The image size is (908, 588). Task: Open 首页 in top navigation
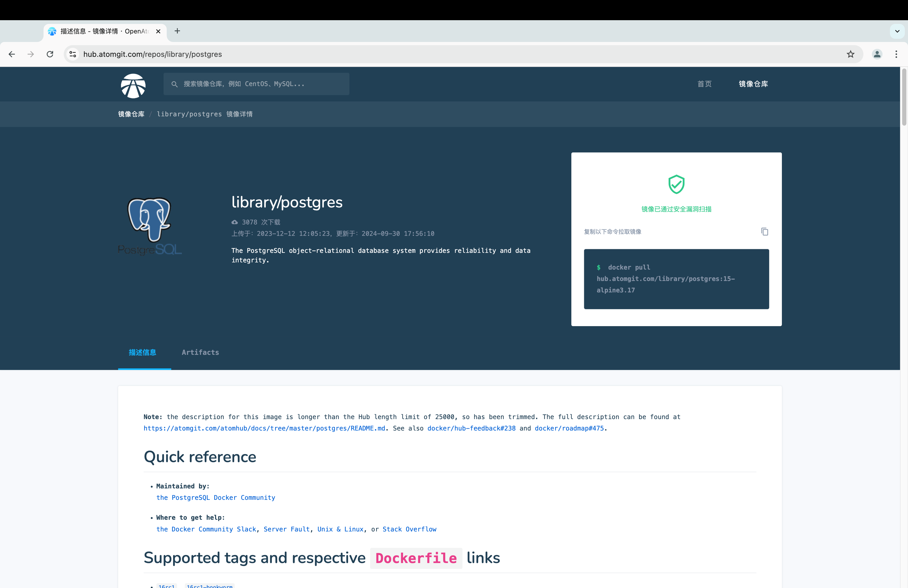(x=704, y=84)
